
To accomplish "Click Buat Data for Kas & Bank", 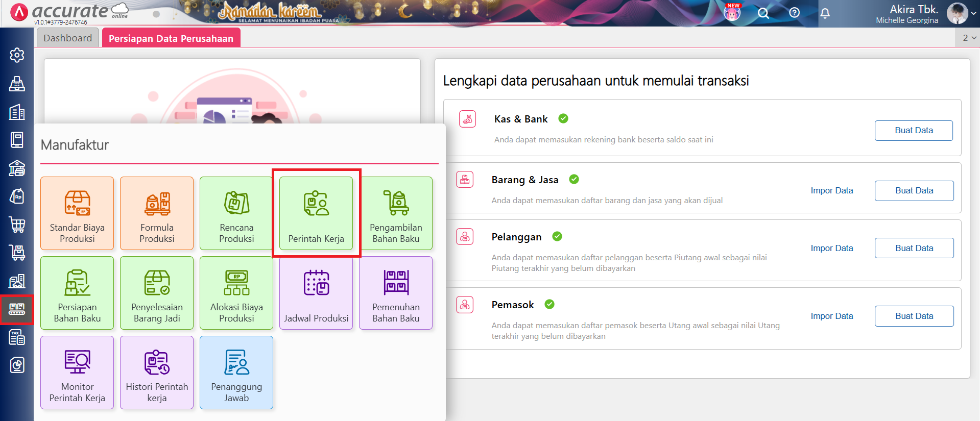I will (913, 131).
